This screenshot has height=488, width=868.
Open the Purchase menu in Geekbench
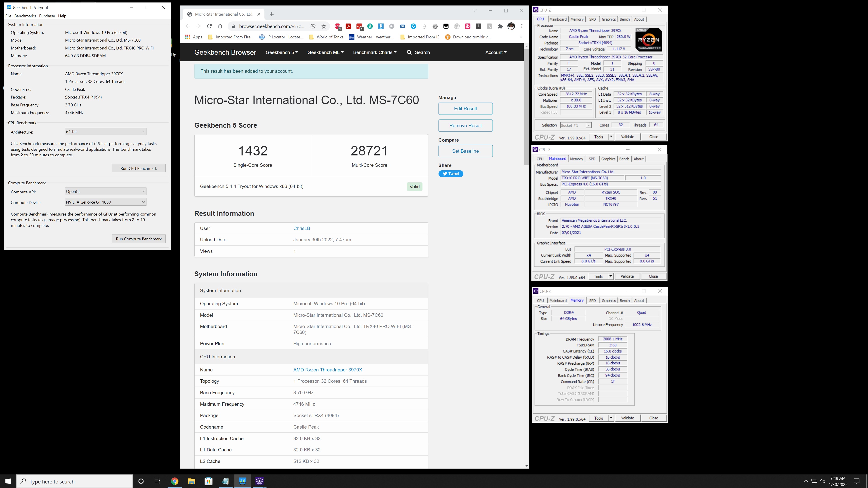pos(47,16)
